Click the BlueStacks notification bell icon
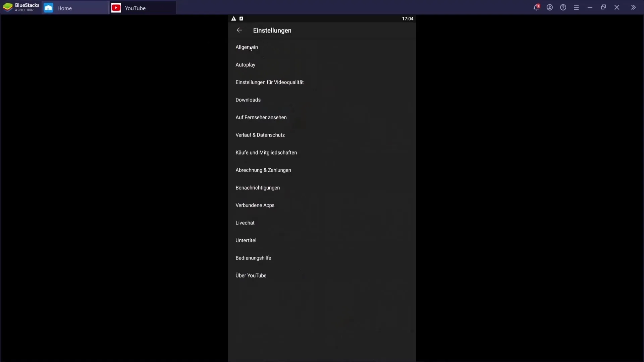Image resolution: width=644 pixels, height=362 pixels. click(x=537, y=7)
